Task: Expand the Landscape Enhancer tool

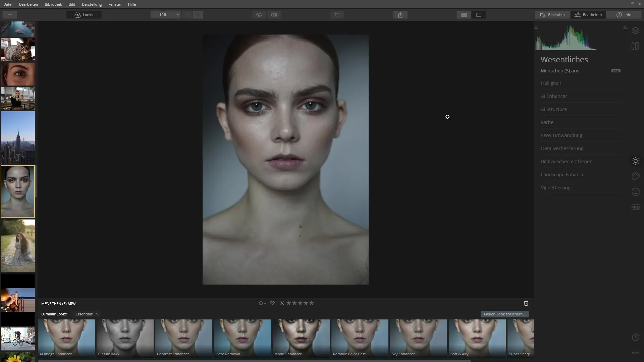Action: pyautogui.click(x=580, y=175)
